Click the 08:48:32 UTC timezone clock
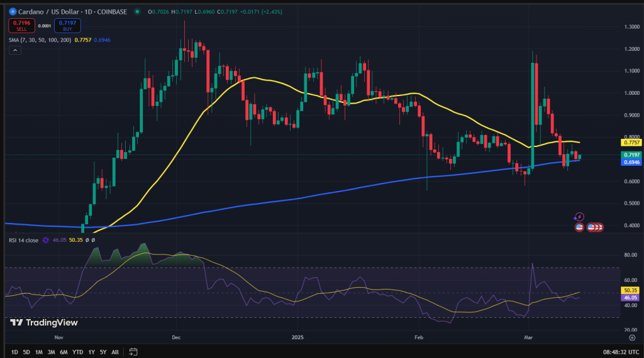The height and width of the screenshot is (358, 644). (621, 352)
